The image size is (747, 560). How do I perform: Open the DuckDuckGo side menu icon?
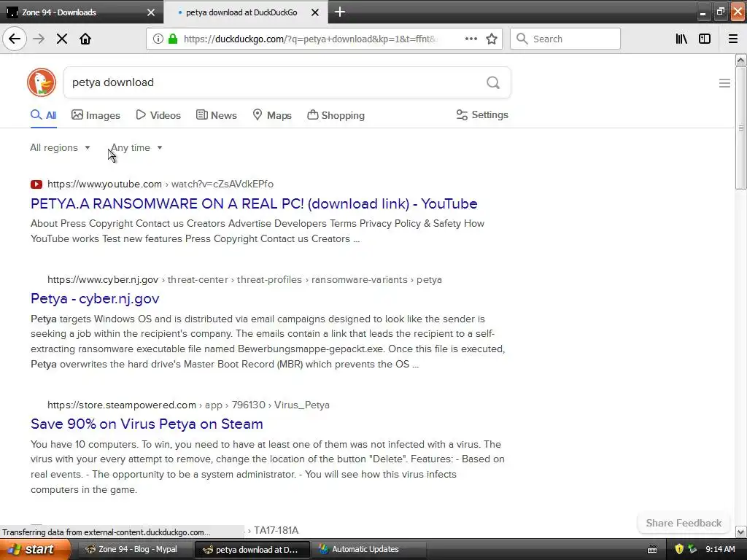(x=724, y=83)
